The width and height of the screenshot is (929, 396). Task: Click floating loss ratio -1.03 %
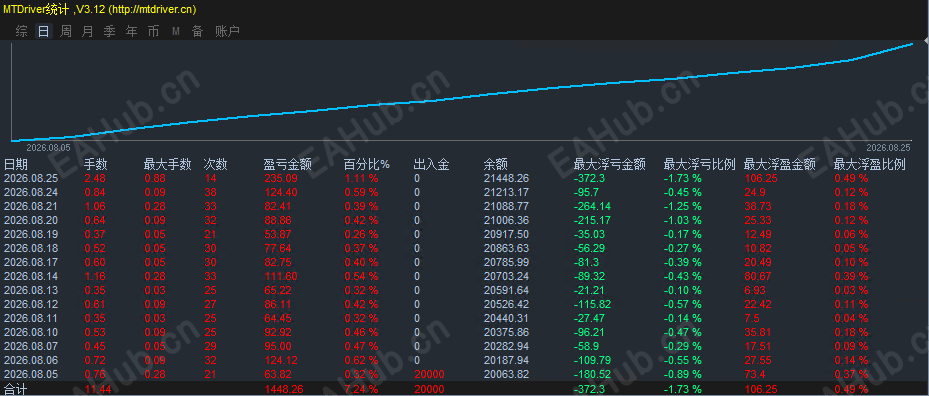683,220
